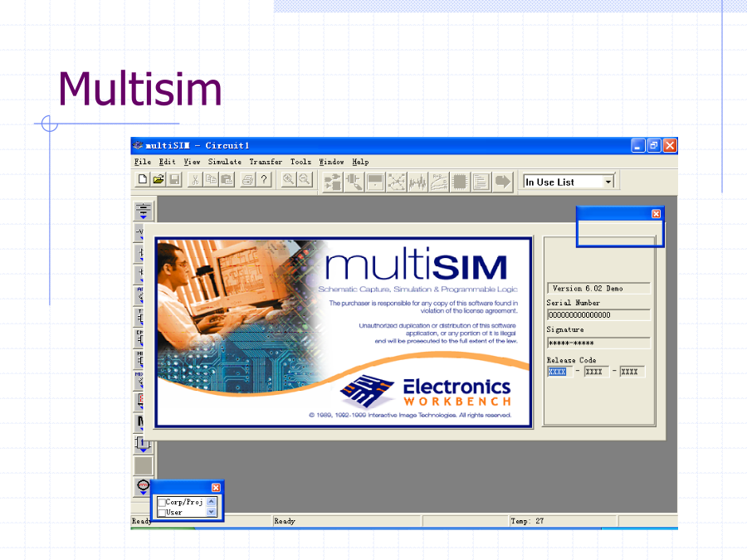Image resolution: width=747 pixels, height=560 pixels.
Task: Click the middle "Ready" status bar text
Action: pos(285,521)
